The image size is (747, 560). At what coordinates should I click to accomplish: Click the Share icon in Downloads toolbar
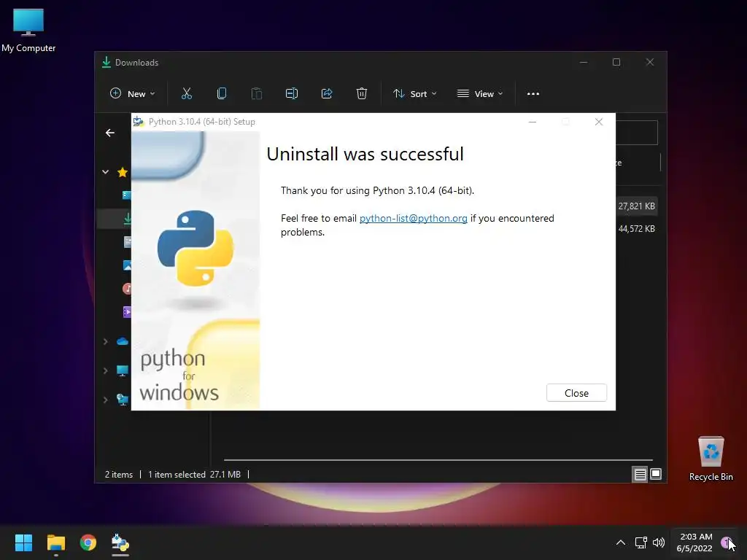(327, 94)
